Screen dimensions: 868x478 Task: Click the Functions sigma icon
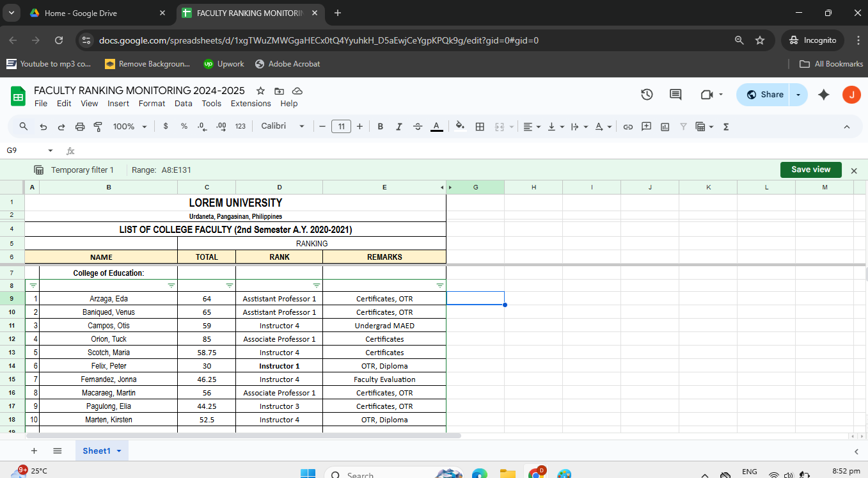[726, 127]
